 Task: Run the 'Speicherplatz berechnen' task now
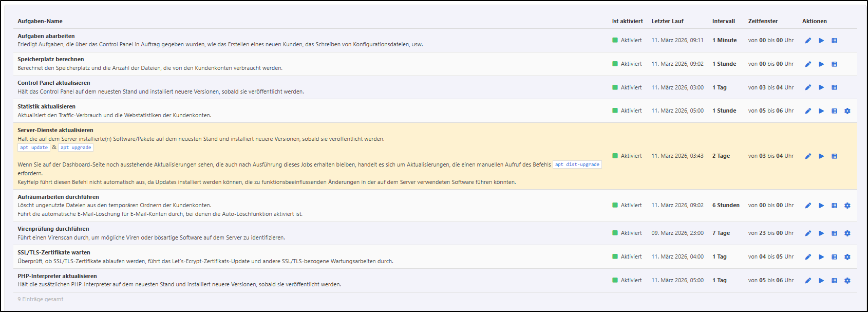point(821,64)
